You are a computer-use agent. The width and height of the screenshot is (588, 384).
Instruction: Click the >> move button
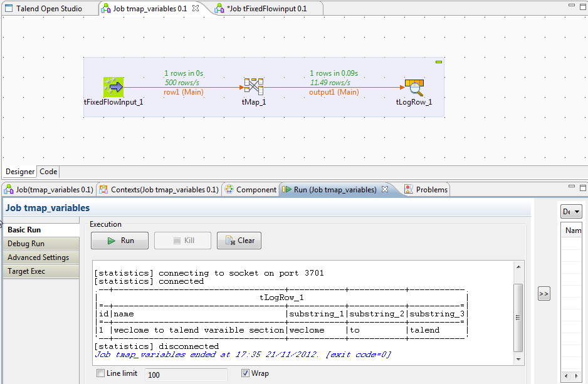coord(543,294)
